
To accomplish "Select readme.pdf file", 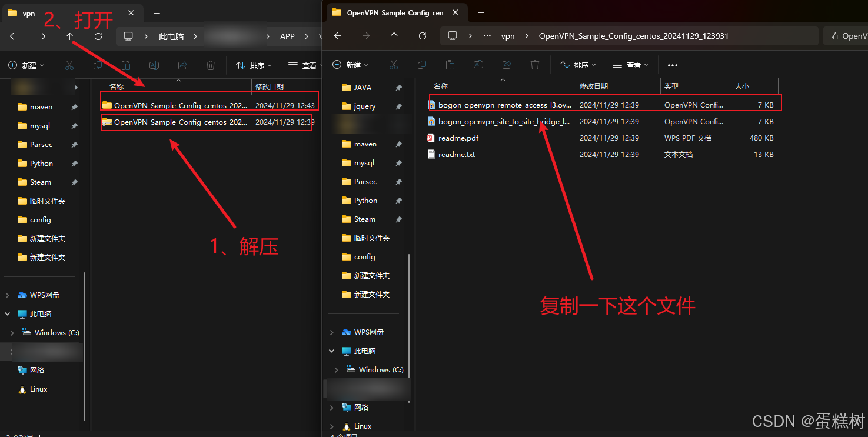I will tap(603, 138).
